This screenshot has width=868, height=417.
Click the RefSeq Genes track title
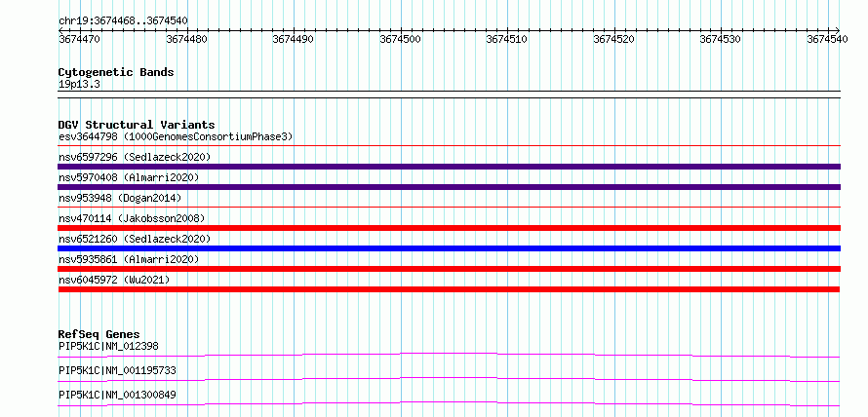coord(99,334)
